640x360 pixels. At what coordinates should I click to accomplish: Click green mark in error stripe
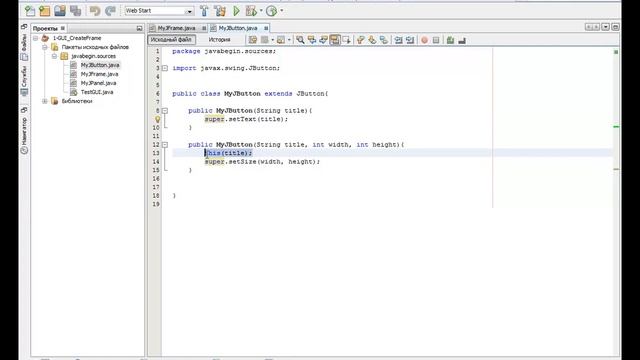coord(616,127)
